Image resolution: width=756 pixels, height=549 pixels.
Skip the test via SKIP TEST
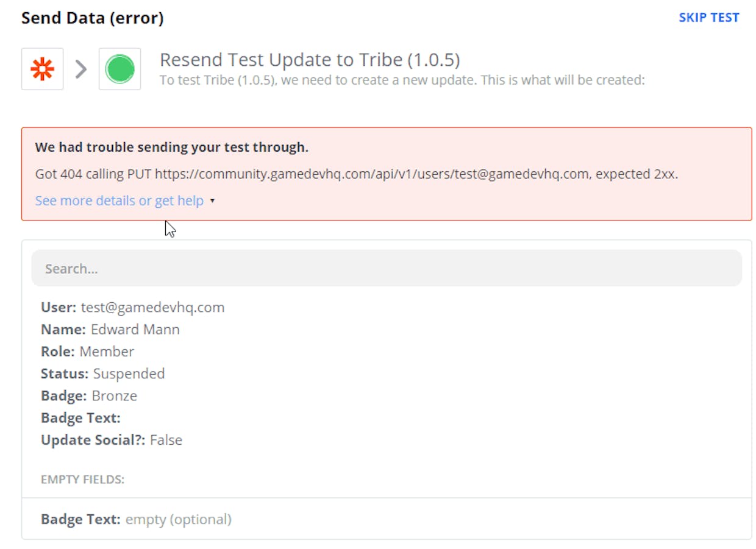709,18
